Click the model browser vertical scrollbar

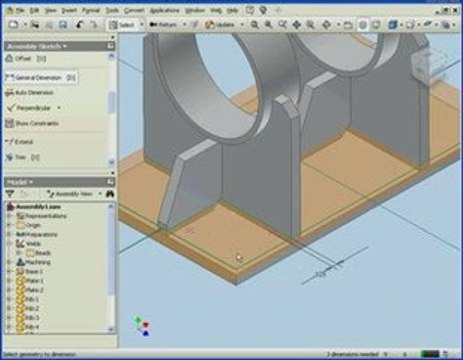[111, 268]
